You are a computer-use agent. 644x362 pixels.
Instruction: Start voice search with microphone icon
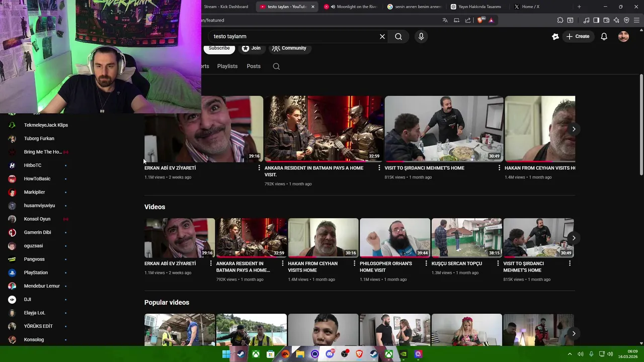point(421,36)
